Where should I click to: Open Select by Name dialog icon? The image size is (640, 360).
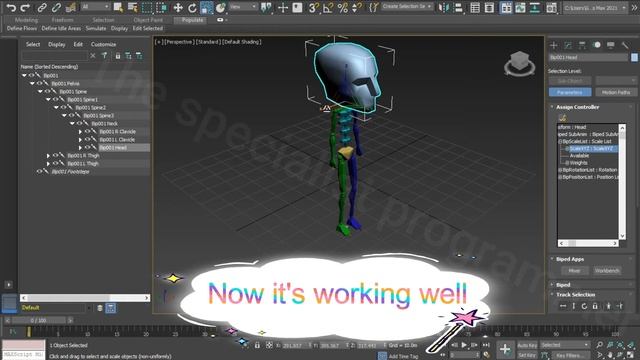coord(133,7)
